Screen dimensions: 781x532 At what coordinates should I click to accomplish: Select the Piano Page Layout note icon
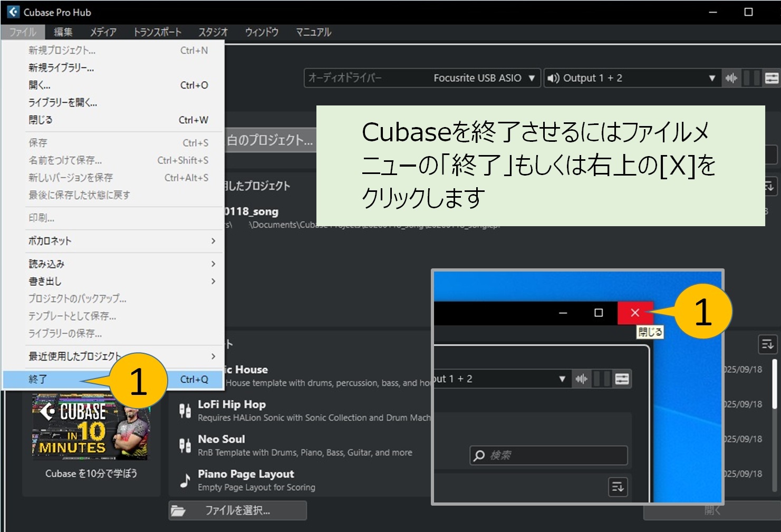[x=185, y=479]
